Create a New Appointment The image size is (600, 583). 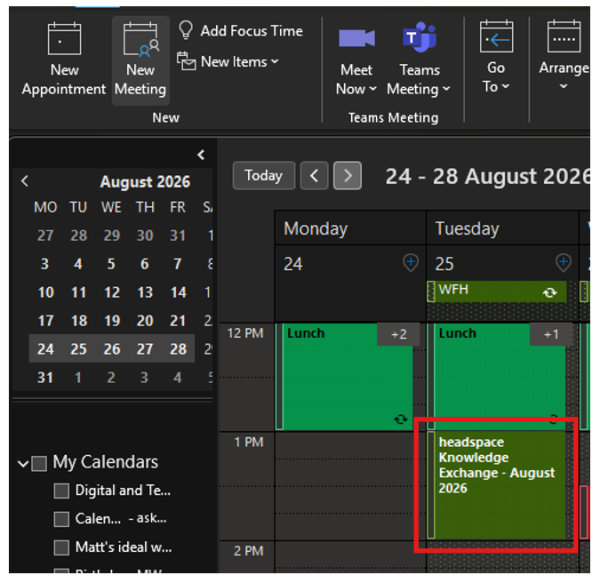coord(64,59)
